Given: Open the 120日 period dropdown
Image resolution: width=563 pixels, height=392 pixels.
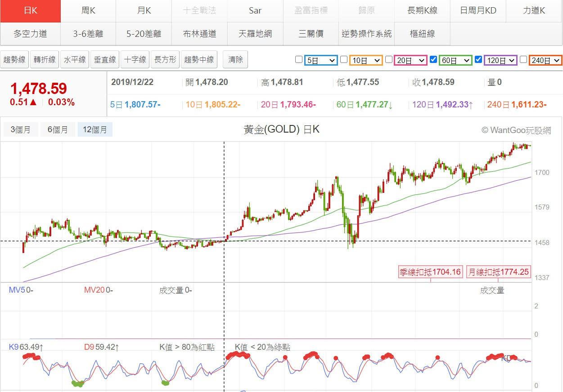Looking at the screenshot, I should (x=500, y=60).
